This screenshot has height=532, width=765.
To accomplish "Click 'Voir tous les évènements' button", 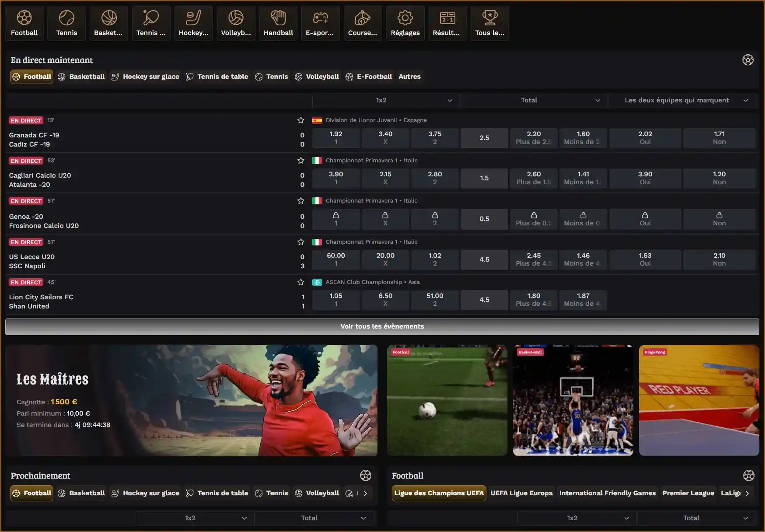I will click(382, 326).
